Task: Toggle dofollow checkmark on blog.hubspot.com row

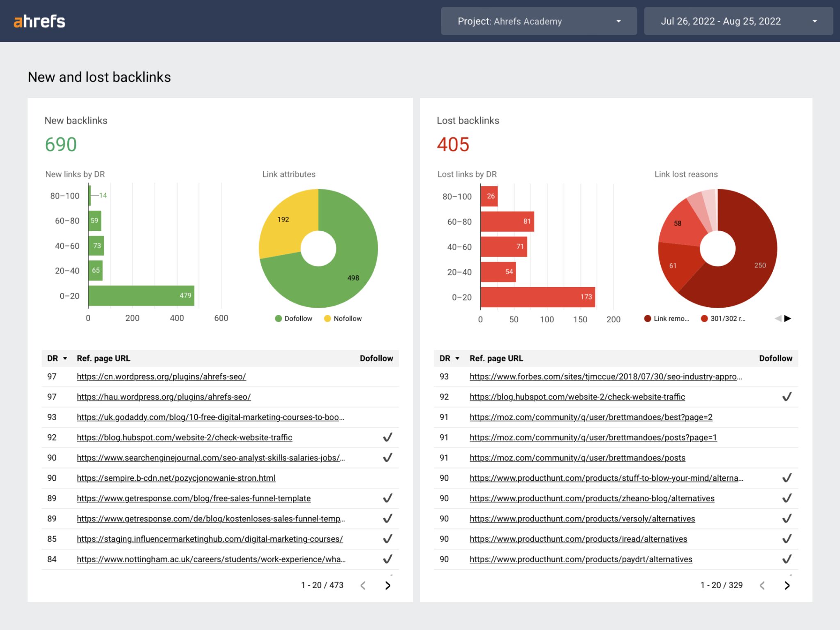Action: 387,437
